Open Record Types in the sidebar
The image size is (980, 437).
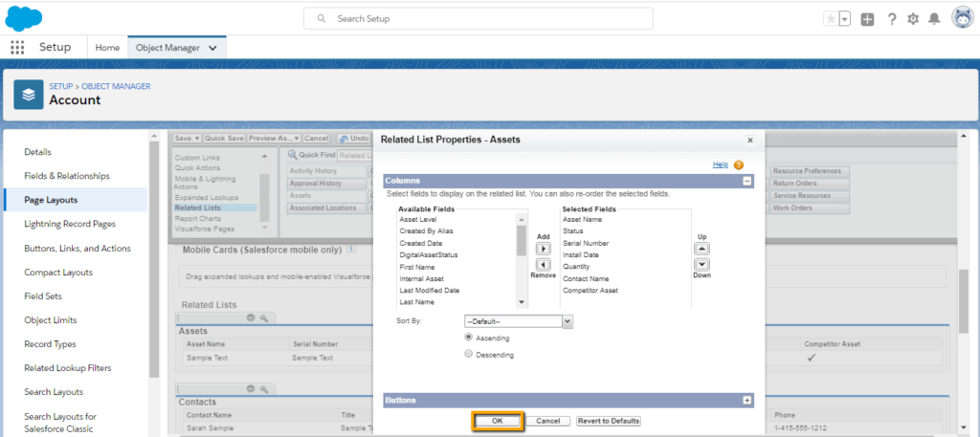(50, 344)
